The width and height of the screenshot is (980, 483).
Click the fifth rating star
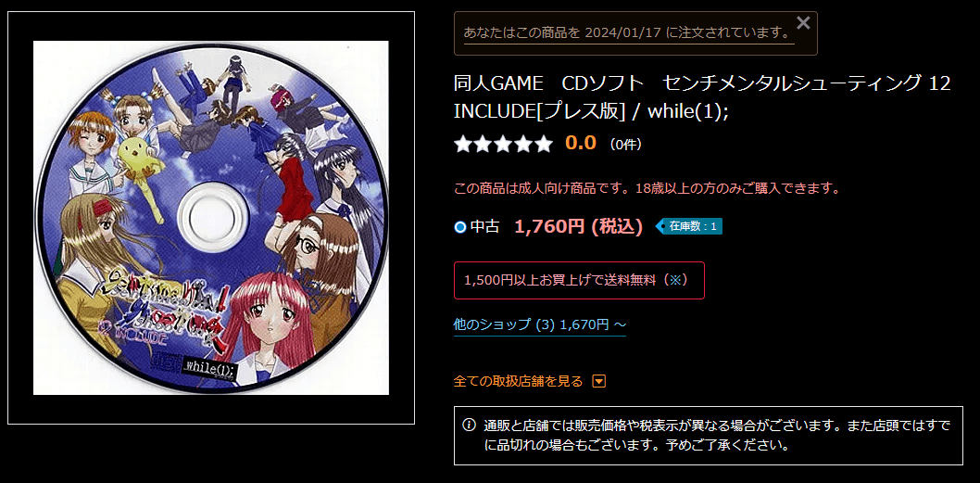tap(544, 144)
